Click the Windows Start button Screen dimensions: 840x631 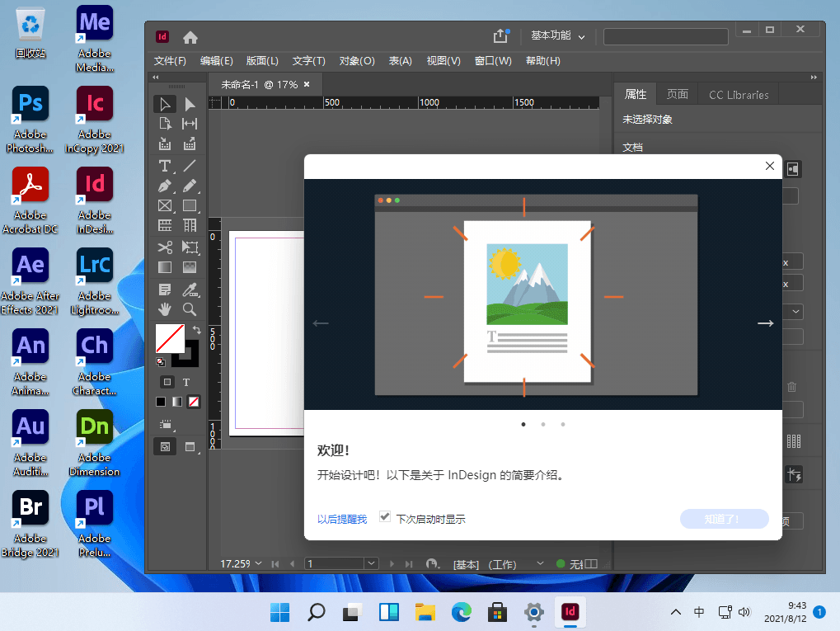pyautogui.click(x=279, y=612)
